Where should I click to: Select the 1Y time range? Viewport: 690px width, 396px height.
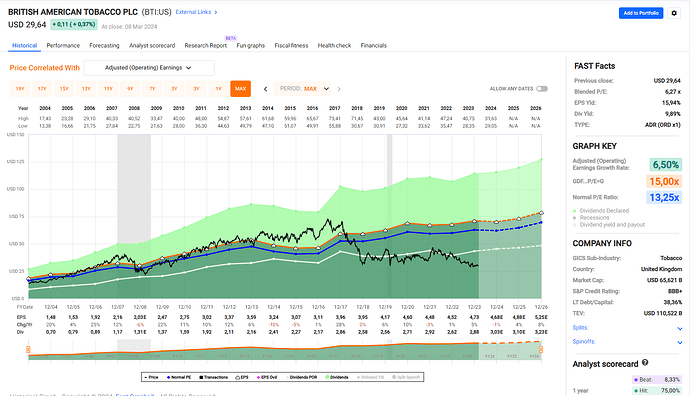click(219, 89)
